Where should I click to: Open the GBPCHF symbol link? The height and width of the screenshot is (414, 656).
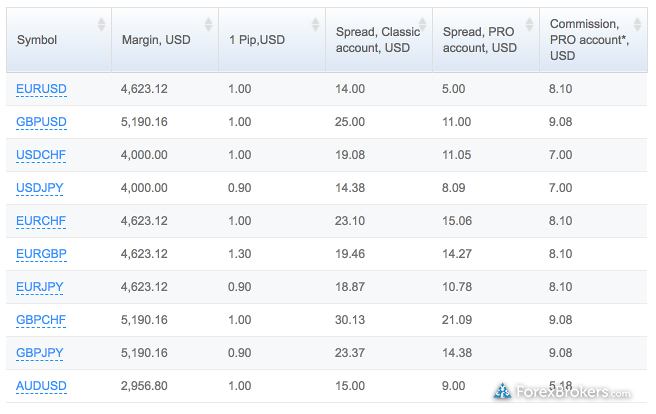pos(41,320)
